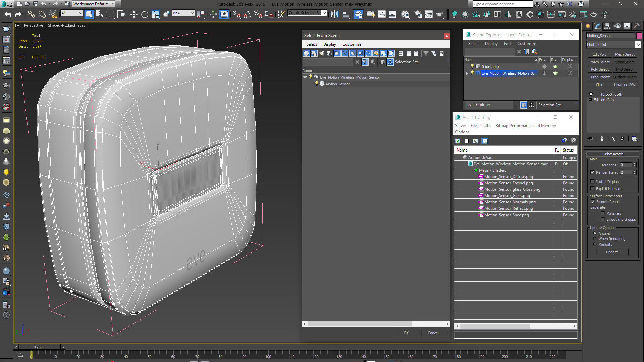Image resolution: width=644 pixels, height=362 pixels.
Task: Toggle Percent Snap
Action: (x=258, y=14)
